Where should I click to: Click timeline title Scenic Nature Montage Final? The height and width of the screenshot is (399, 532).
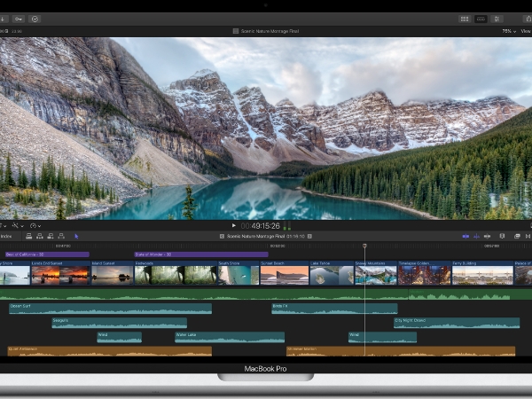(x=256, y=236)
